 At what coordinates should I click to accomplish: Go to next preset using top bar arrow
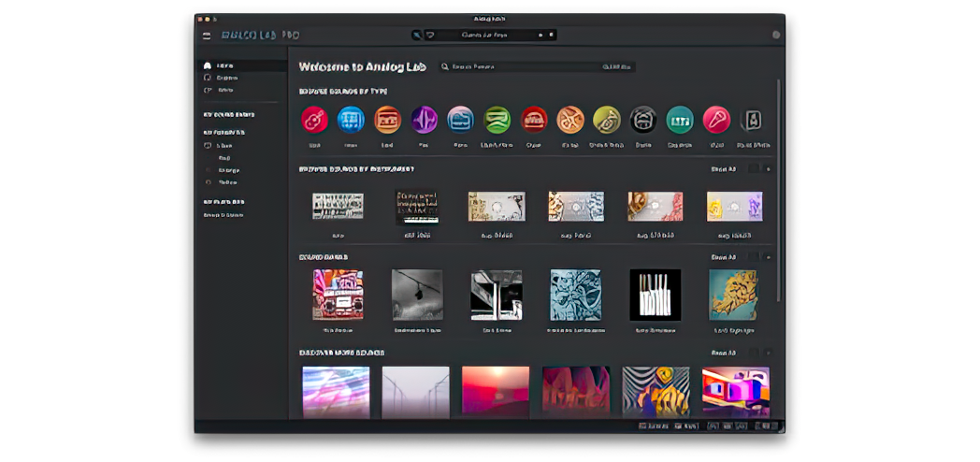552,36
